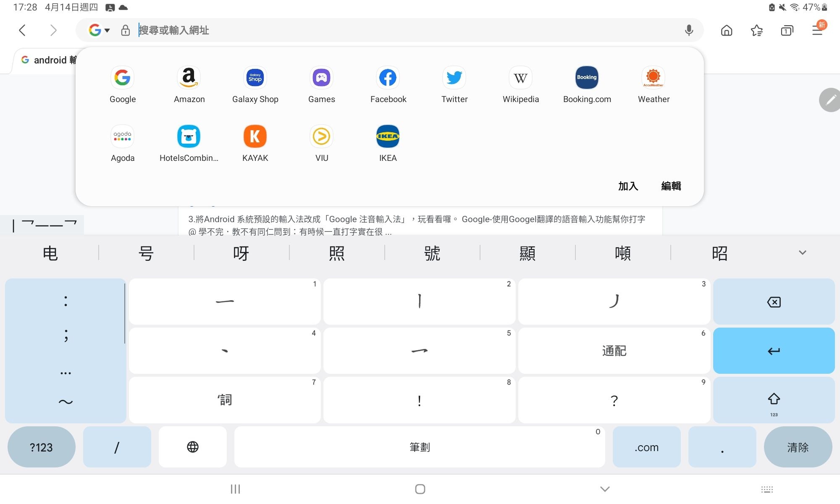Viewport: 840px width, 504px height.
Task: Open the tab manager icon
Action: click(x=787, y=31)
